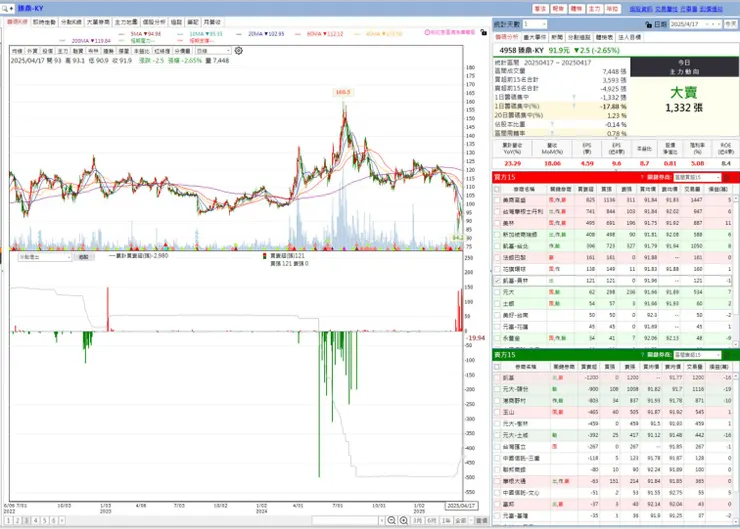This screenshot has height=529, width=740.
Task: Click question mark icon in 買方15 header
Action: click(642, 177)
